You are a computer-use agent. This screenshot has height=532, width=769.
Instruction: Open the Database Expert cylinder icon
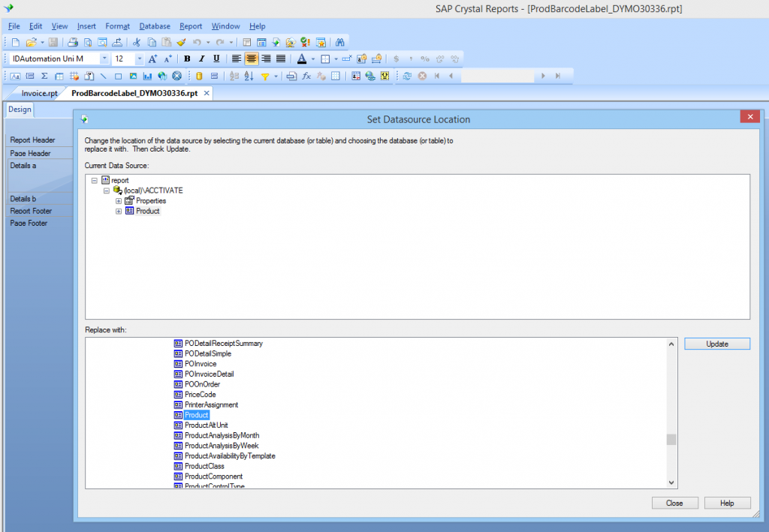[x=199, y=76]
